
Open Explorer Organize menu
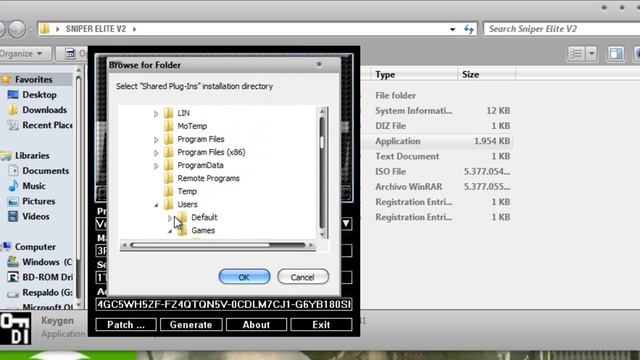pos(23,53)
